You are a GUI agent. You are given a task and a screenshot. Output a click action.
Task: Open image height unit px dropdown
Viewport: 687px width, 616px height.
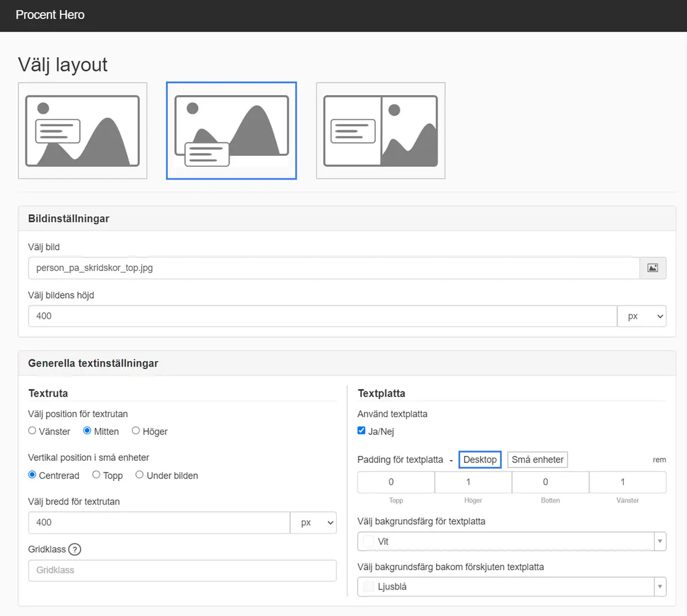[x=642, y=316]
